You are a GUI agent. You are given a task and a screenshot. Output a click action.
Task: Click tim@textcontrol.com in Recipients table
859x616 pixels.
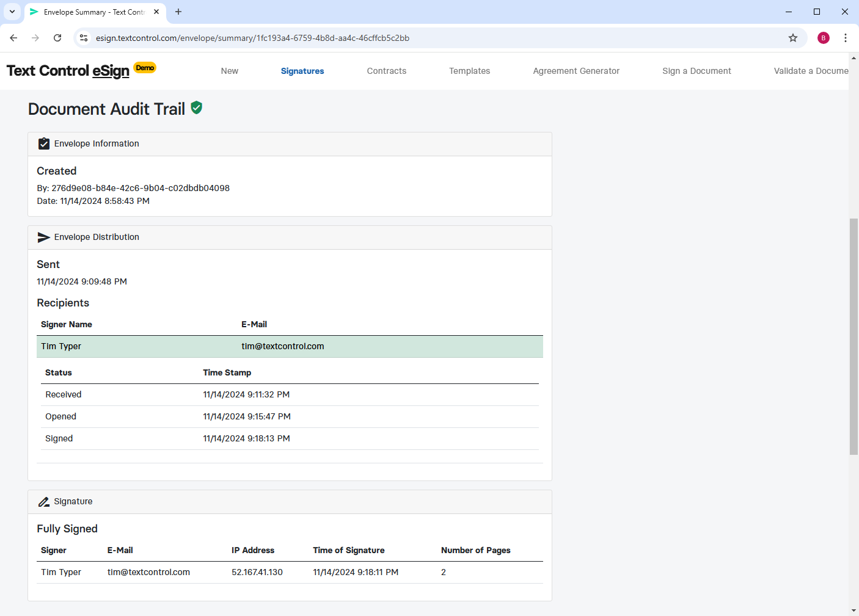click(283, 346)
